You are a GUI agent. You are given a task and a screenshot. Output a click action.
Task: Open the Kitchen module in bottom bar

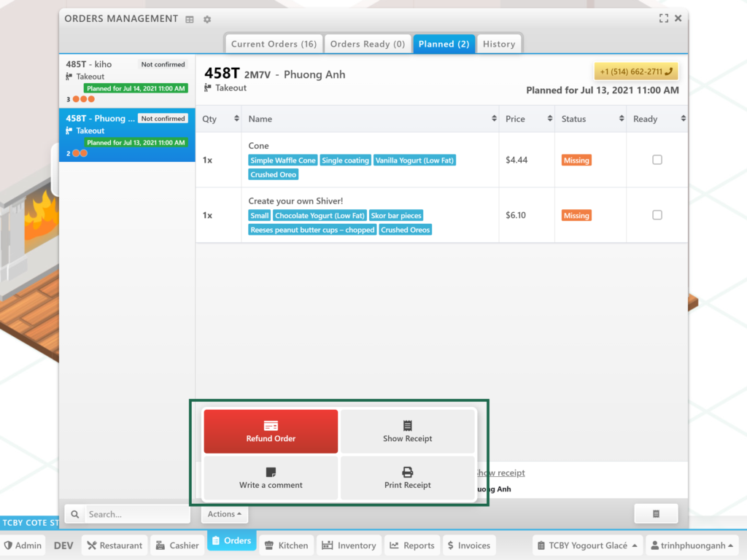pos(286,545)
